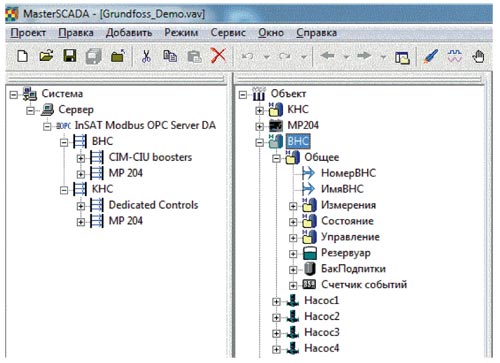Open the Добавить menu
Viewport: 500px width, 363px height.
[129, 33]
